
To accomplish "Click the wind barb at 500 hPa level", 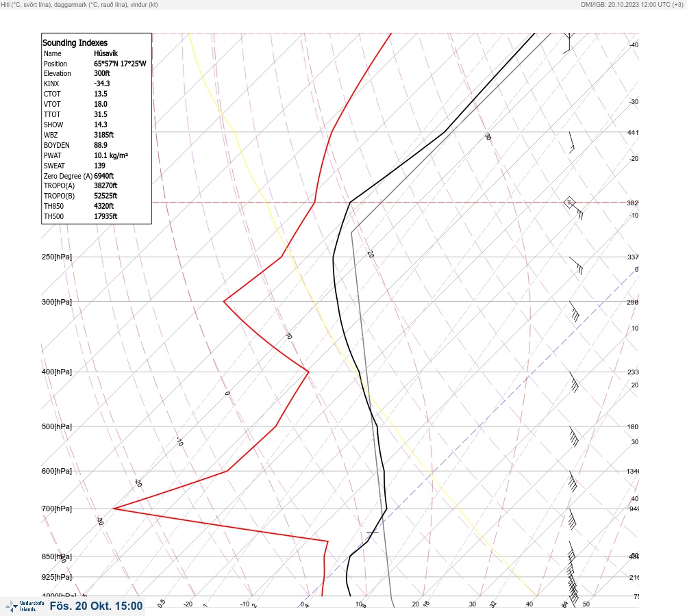I will tap(574, 436).
